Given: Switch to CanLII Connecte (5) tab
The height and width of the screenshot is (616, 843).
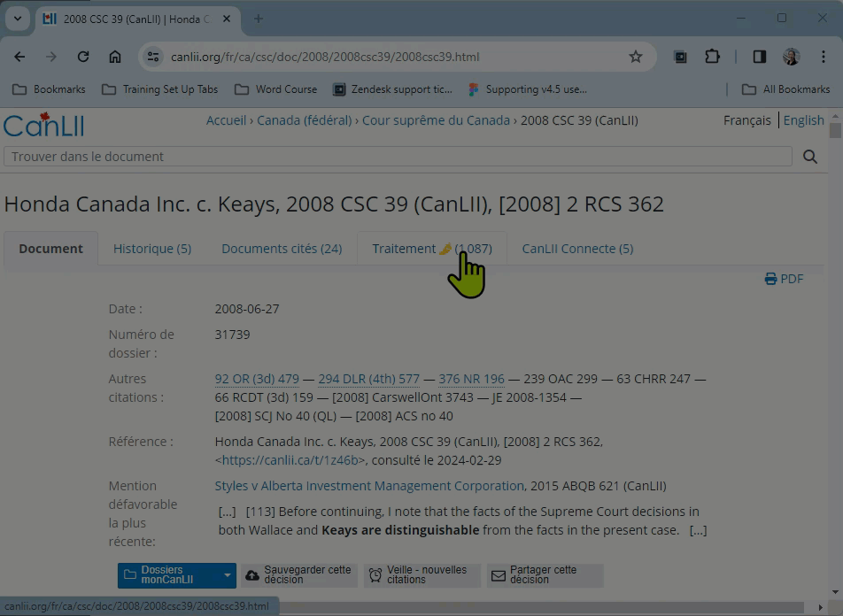Looking at the screenshot, I should tap(577, 249).
